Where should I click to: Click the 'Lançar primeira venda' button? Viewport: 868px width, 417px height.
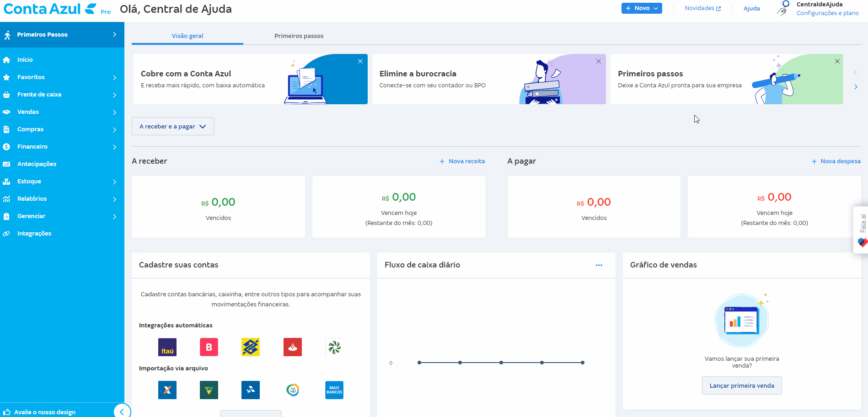pos(741,385)
